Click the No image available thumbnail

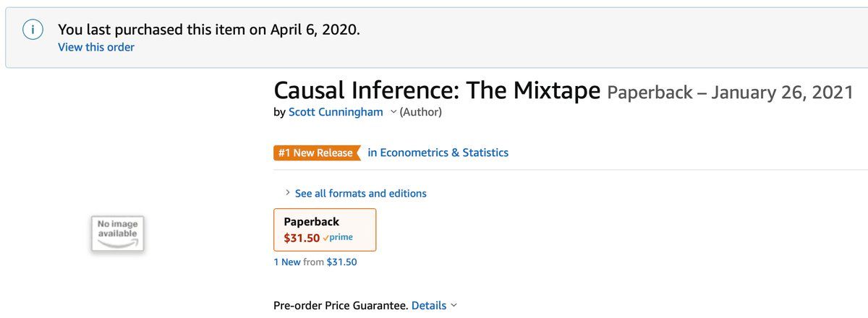[118, 233]
